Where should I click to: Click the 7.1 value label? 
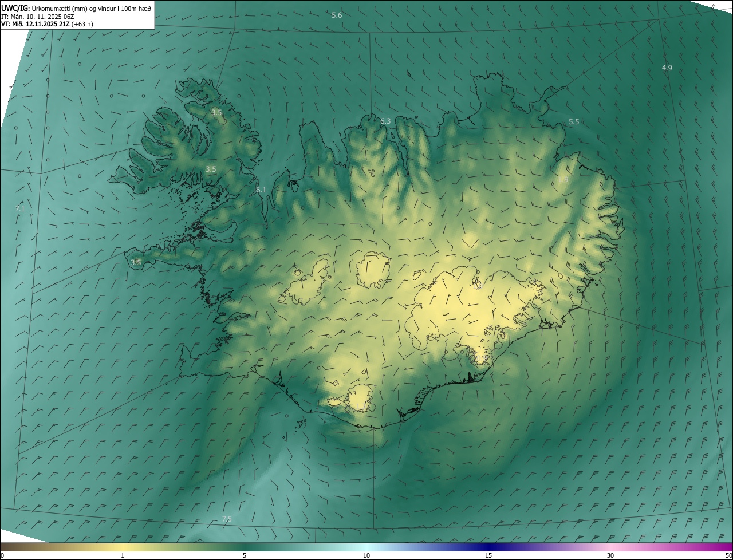[x=20, y=209]
